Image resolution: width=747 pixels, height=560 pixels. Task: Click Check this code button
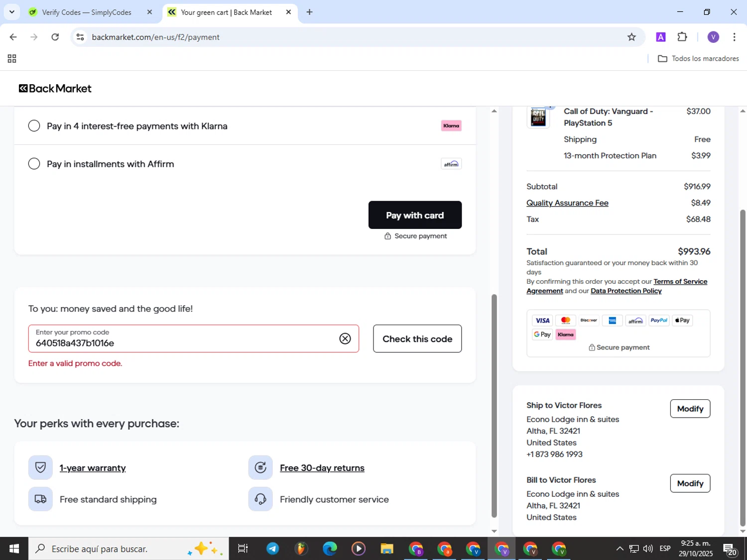417,338
